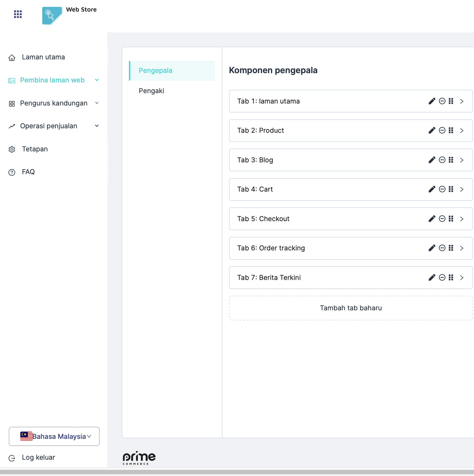Click the horizontal scrollbar at the bottom
The image size is (474, 476).
click(237, 472)
